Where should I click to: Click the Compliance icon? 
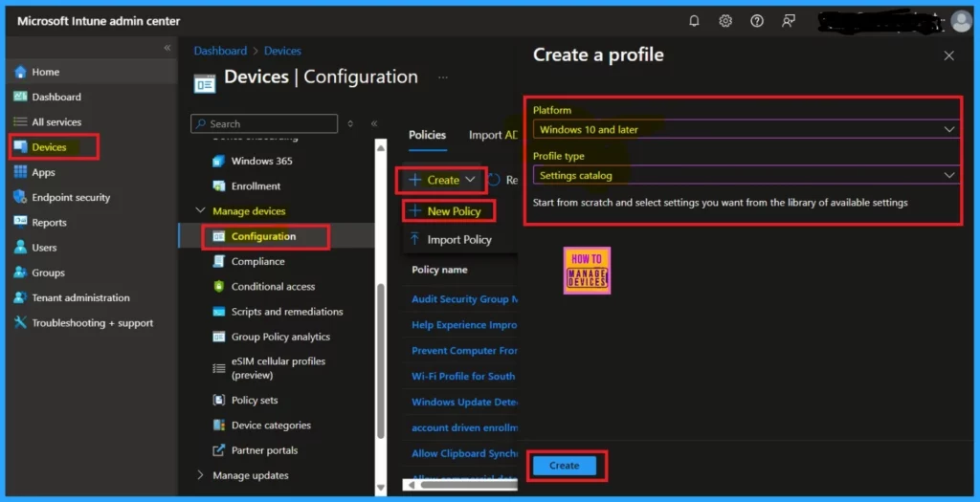pyautogui.click(x=219, y=261)
